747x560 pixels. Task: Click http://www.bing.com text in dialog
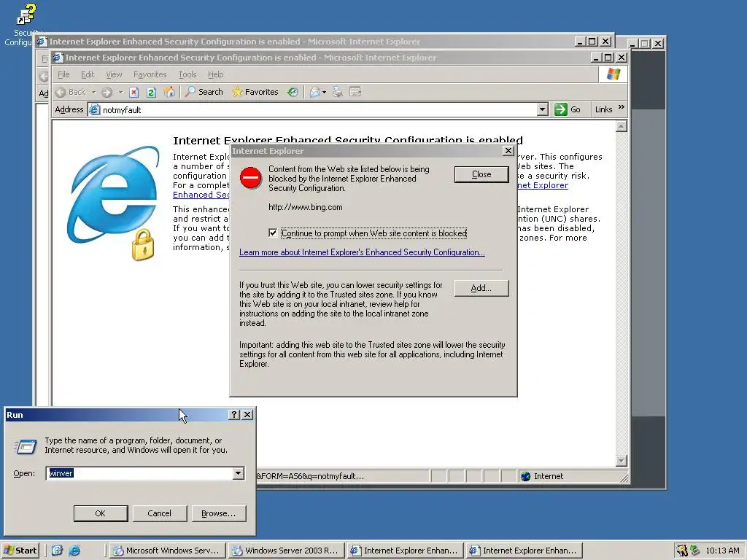[306, 207]
